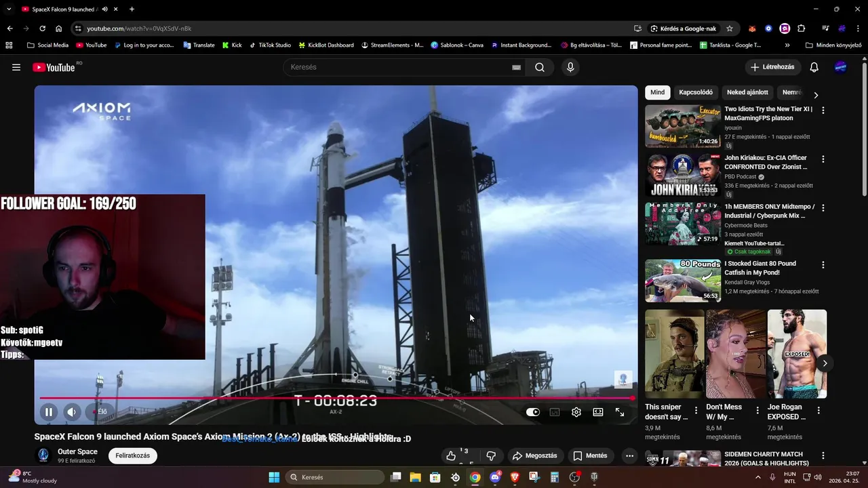Save video with Mentés button
Viewport: 868px width, 488px height.
pyautogui.click(x=590, y=455)
